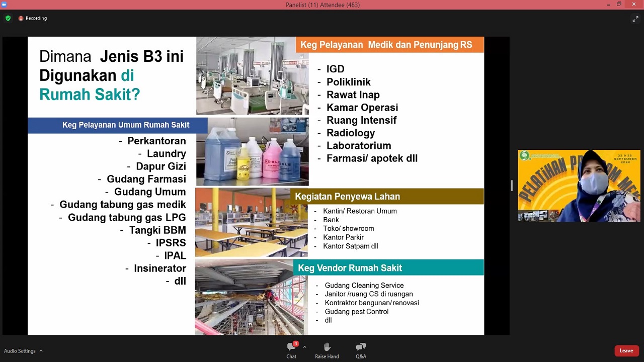Restore down the Zoom window
Viewport: 644px width, 362px height.
(x=619, y=5)
